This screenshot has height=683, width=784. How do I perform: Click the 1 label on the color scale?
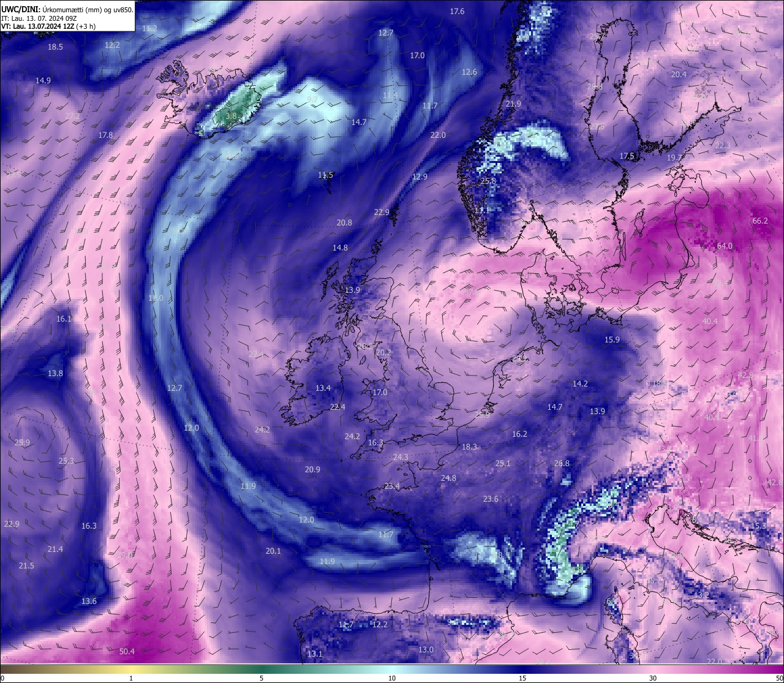131,678
